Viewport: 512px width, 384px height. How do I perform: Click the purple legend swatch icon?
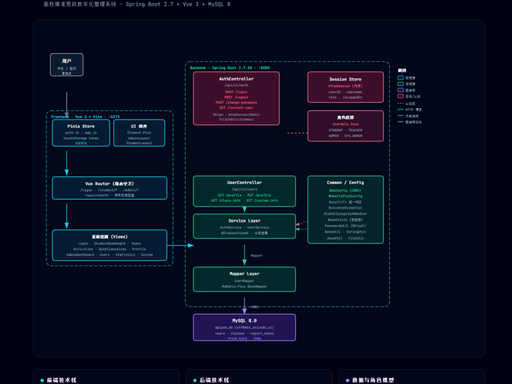click(x=400, y=90)
